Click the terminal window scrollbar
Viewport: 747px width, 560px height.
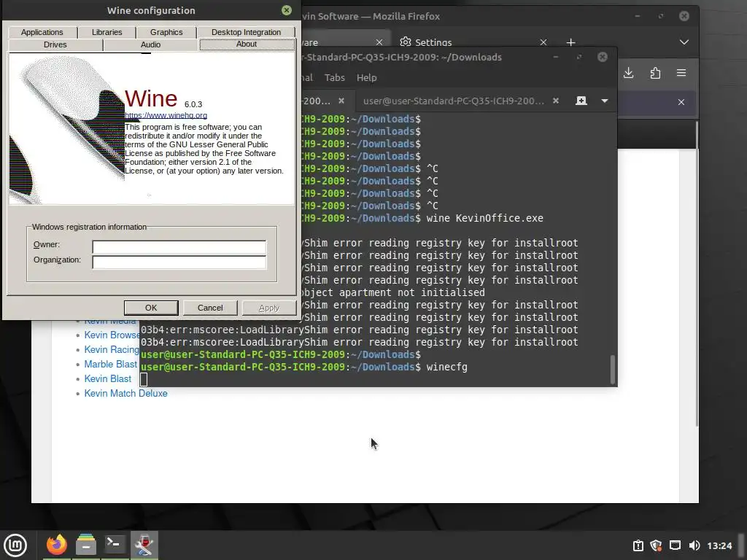click(x=613, y=368)
